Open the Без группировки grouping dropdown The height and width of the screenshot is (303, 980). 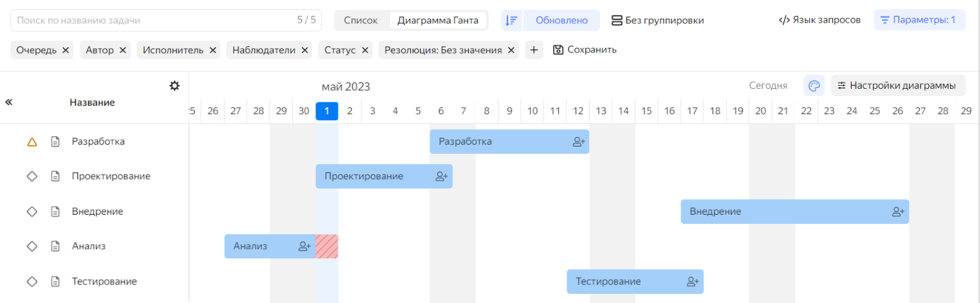point(657,20)
